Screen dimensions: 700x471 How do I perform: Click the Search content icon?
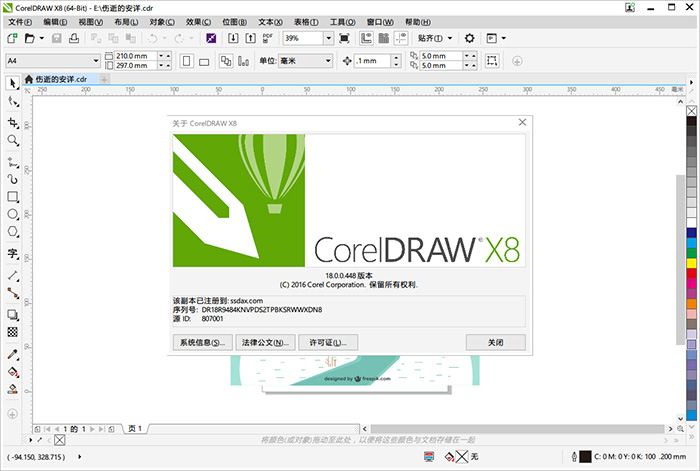click(x=211, y=38)
